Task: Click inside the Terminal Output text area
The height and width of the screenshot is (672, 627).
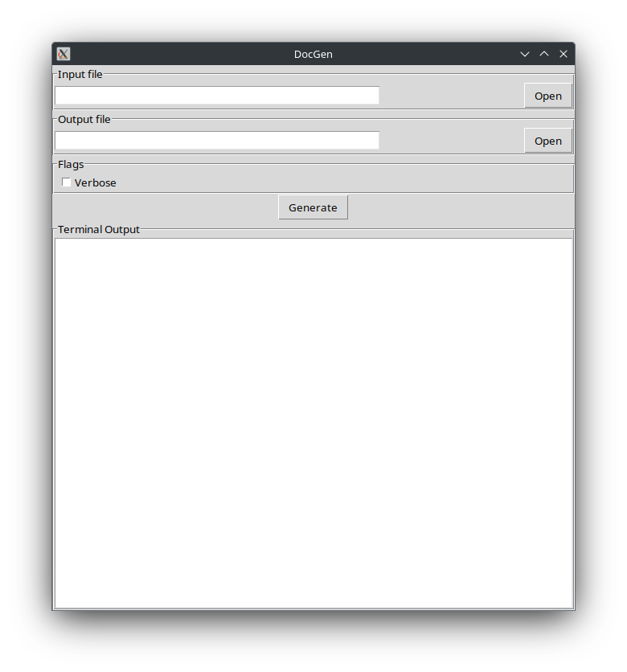Action: (313, 422)
